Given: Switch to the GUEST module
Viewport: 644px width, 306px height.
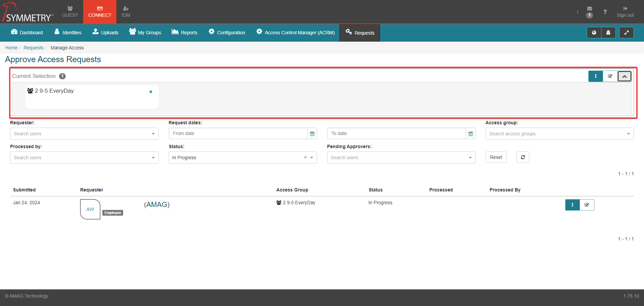Looking at the screenshot, I should [70, 12].
